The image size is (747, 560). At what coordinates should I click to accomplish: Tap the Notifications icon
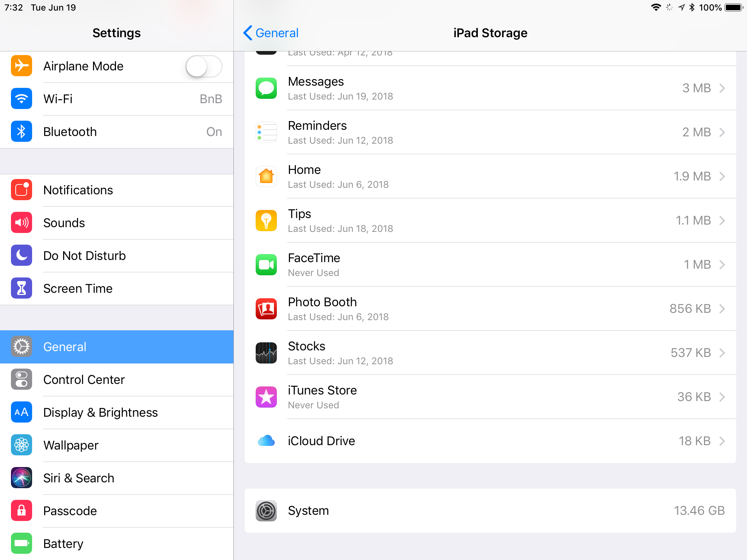(x=22, y=190)
